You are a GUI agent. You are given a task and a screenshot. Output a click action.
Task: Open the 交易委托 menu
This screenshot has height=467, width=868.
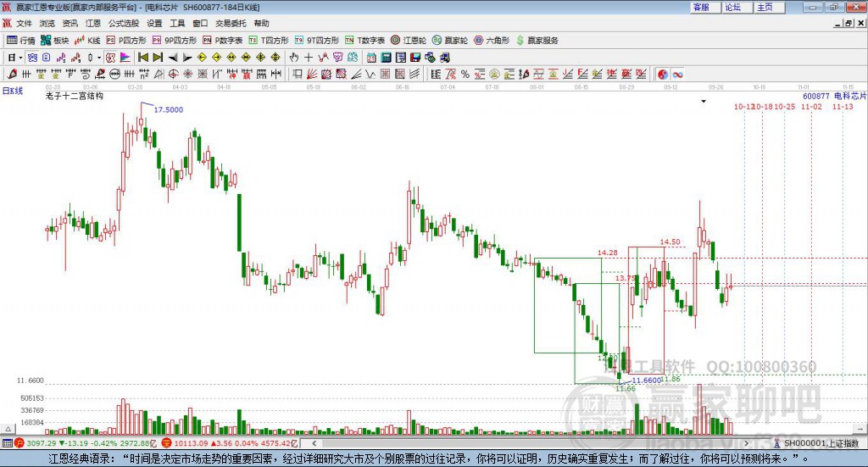pos(231,23)
